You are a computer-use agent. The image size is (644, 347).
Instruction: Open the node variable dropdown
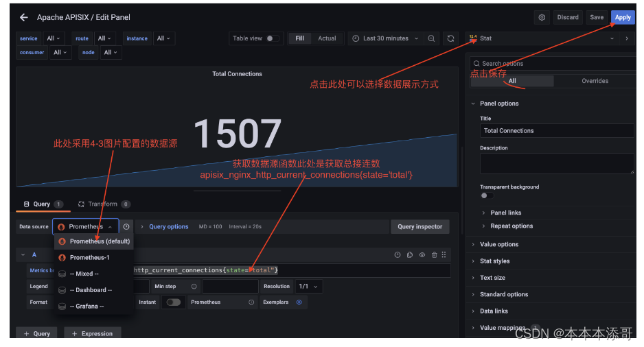(111, 53)
